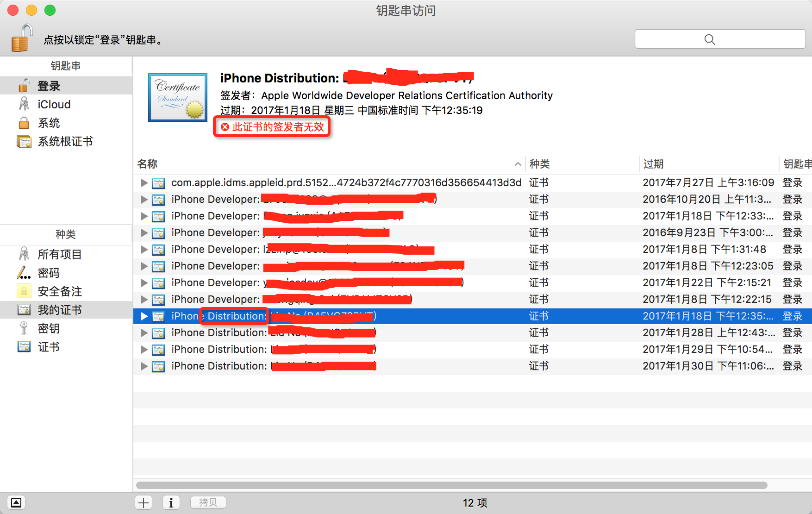This screenshot has width=812, height=514.
Task: Select the 系统根证书 keychain
Action: tap(66, 142)
